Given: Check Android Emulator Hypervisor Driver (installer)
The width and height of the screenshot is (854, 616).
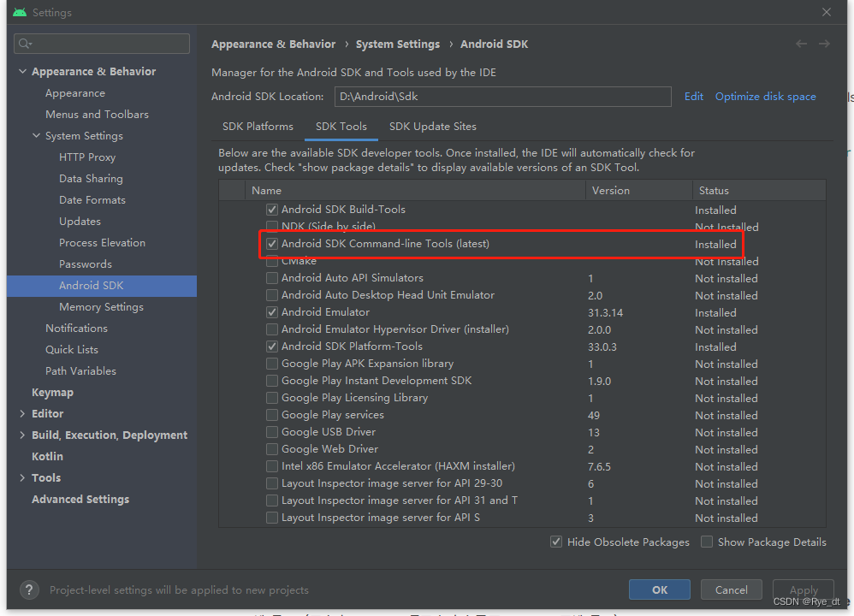Looking at the screenshot, I should point(272,329).
